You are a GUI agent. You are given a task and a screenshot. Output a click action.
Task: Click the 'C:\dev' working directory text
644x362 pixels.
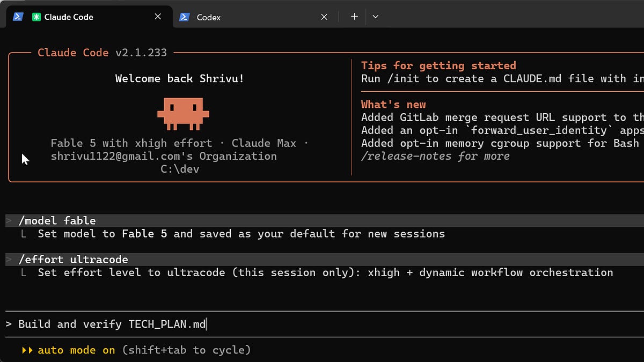tap(180, 169)
